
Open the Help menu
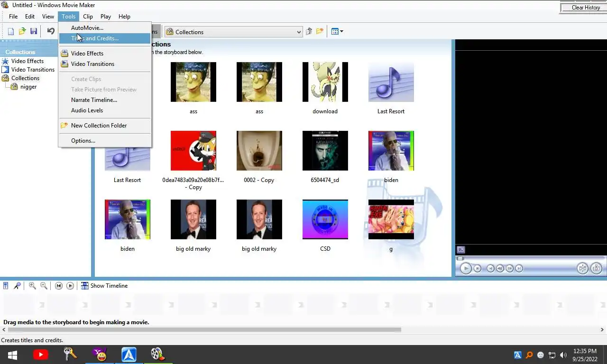(x=124, y=16)
